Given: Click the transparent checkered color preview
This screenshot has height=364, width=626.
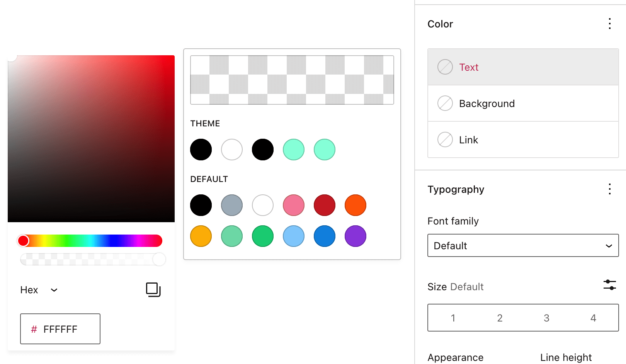Looking at the screenshot, I should pyautogui.click(x=292, y=80).
